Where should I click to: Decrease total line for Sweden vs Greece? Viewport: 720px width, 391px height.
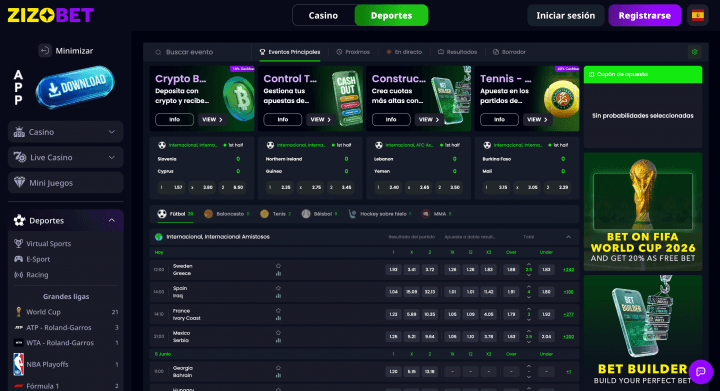click(529, 275)
